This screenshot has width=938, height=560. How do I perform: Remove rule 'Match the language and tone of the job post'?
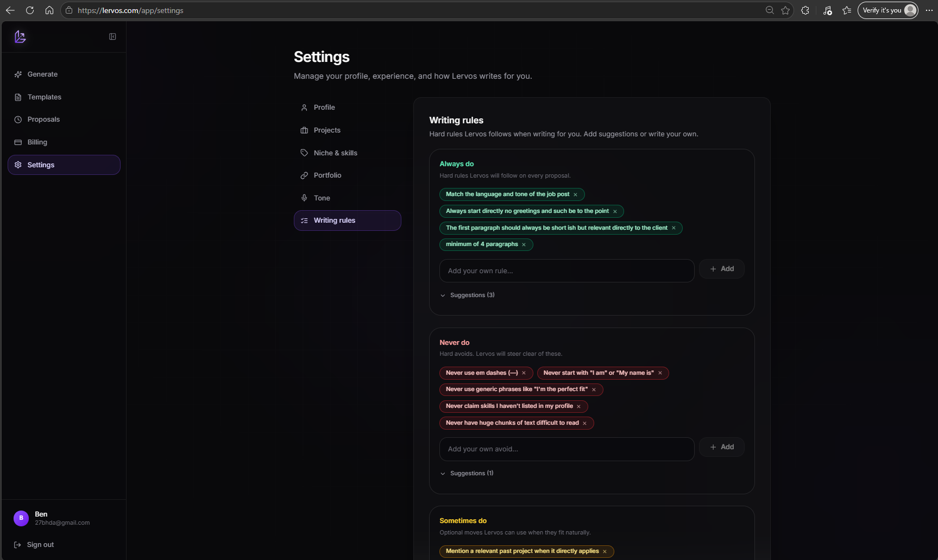(x=575, y=194)
